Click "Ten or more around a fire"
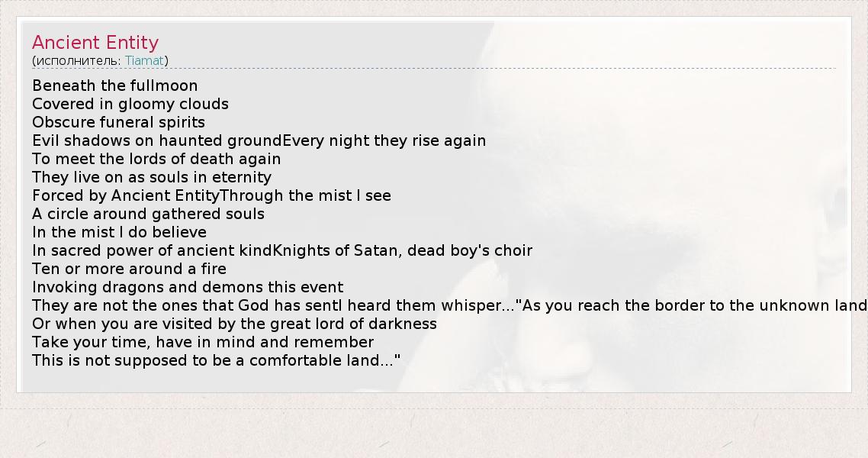 pos(129,269)
